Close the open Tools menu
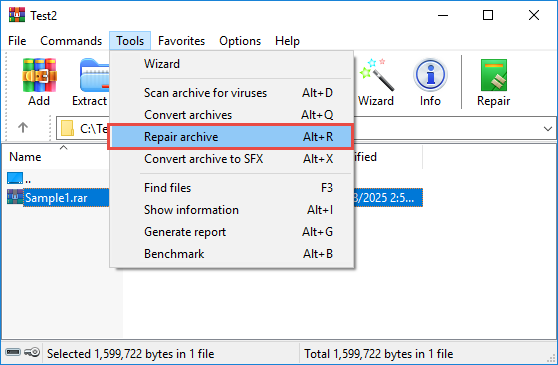Viewport: 558px width, 365px height. click(130, 41)
